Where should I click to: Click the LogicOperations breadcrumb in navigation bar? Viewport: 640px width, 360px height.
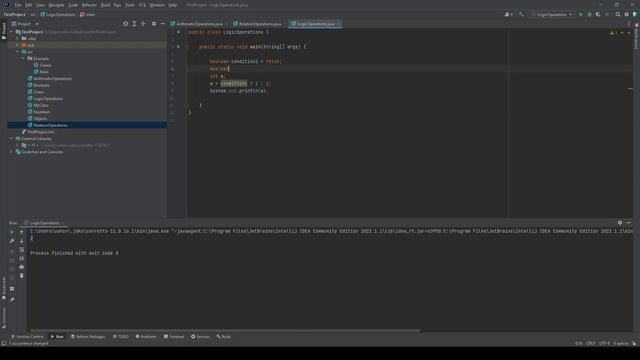coord(58,14)
